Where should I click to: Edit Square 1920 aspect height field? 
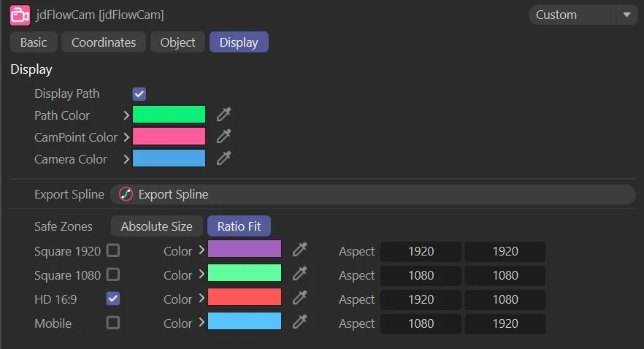click(505, 251)
